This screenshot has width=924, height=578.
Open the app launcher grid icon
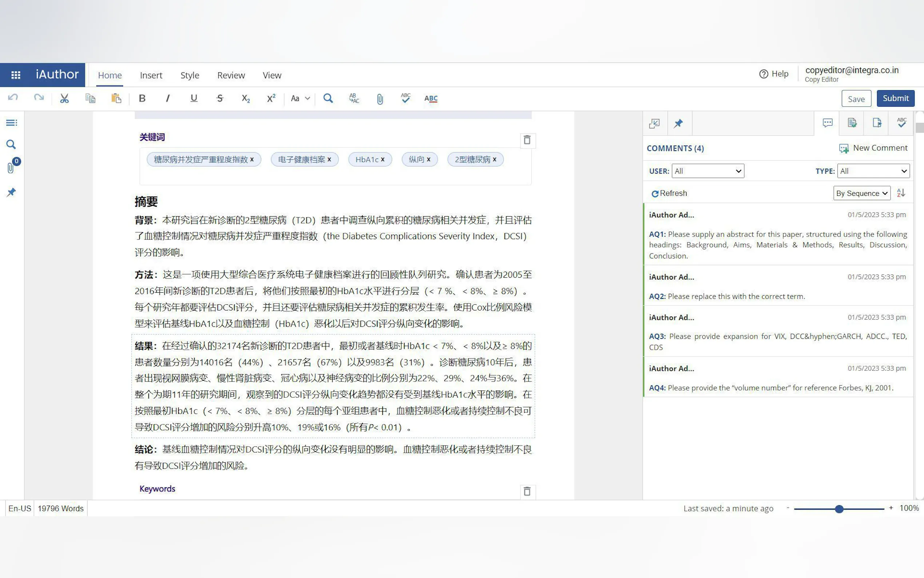[16, 75]
